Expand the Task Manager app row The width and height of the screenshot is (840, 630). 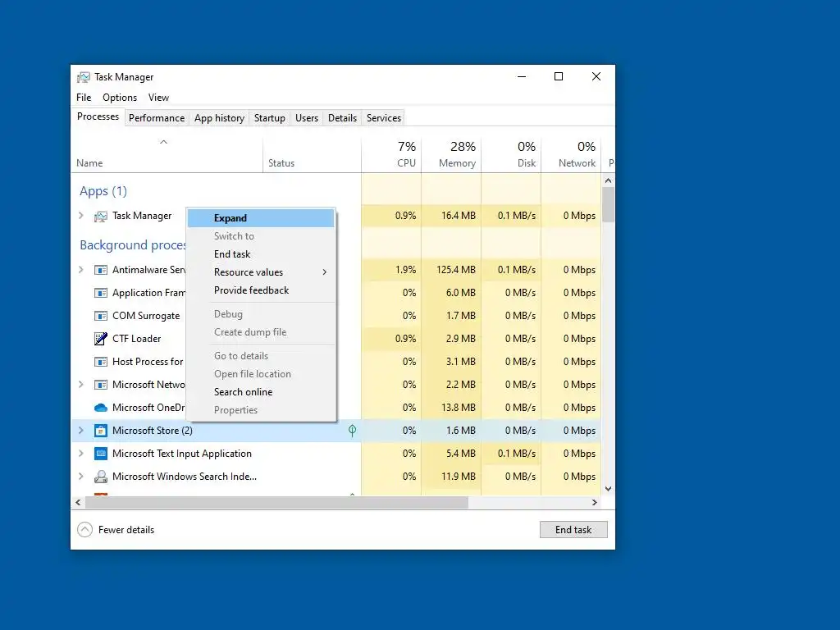pos(81,216)
